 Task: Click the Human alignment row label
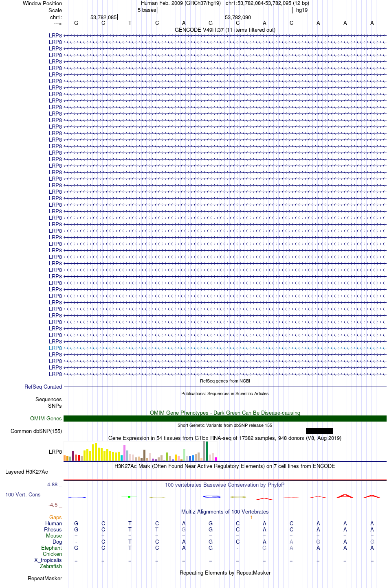point(53,523)
